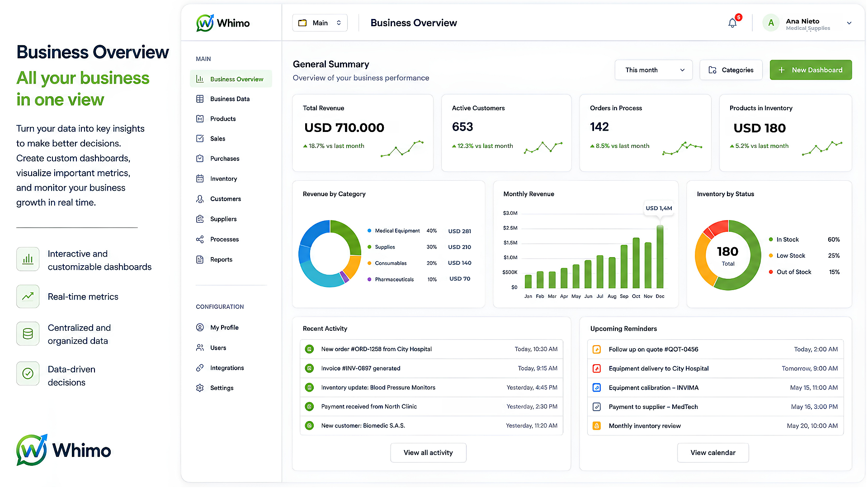
Task: Click the Settings gear icon
Action: point(200,388)
